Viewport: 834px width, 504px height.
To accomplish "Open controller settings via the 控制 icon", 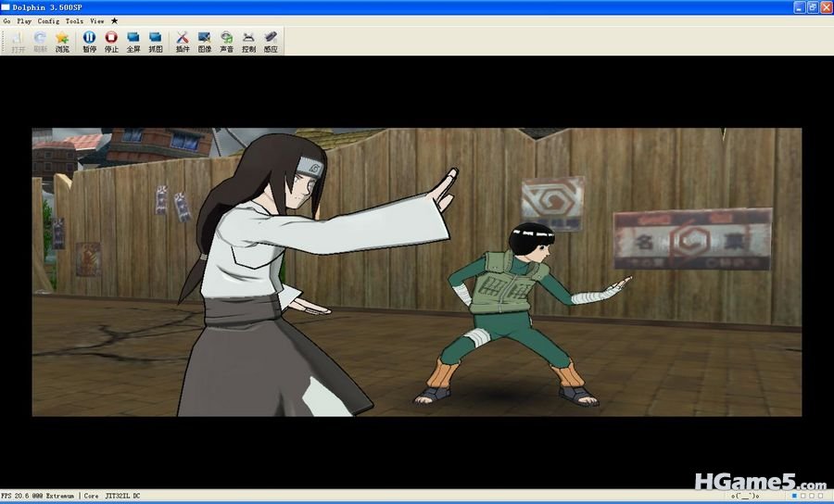I will coord(248,42).
